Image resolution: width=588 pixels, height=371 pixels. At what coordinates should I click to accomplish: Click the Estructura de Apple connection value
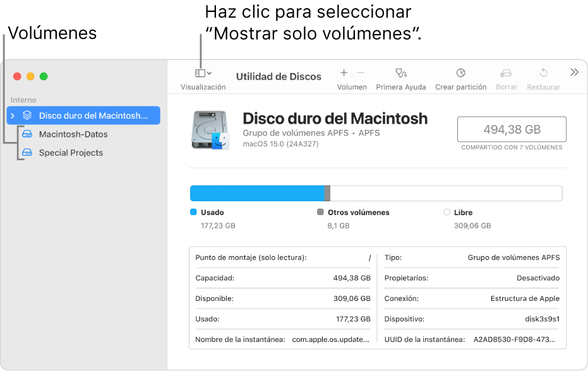(x=525, y=298)
